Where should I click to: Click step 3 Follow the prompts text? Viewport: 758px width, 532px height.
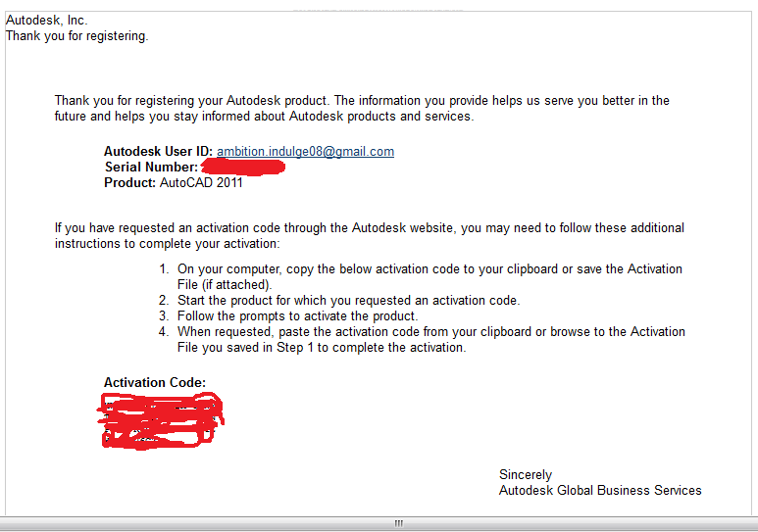point(288,316)
